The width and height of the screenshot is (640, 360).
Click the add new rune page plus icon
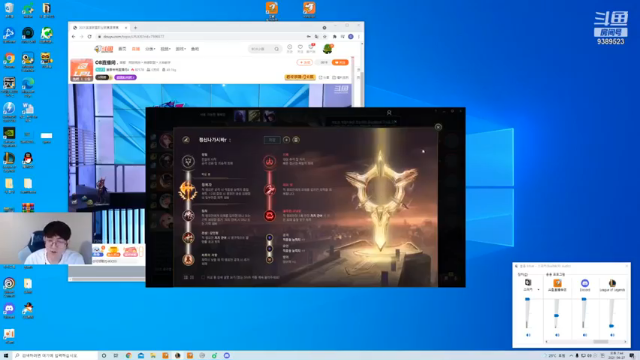click(x=287, y=140)
